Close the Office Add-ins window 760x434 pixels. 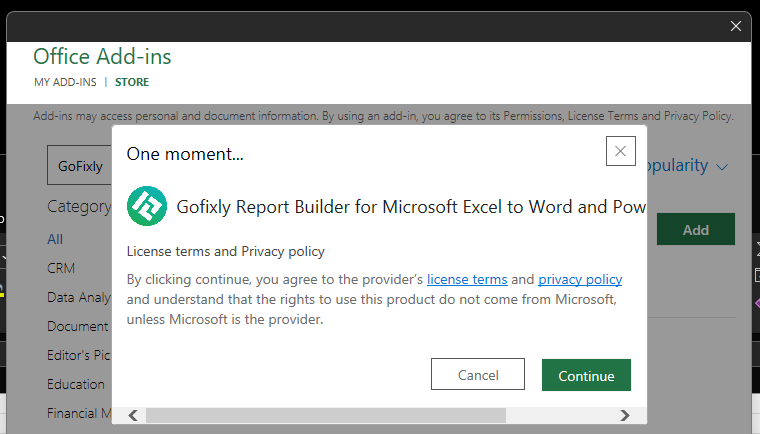click(735, 26)
